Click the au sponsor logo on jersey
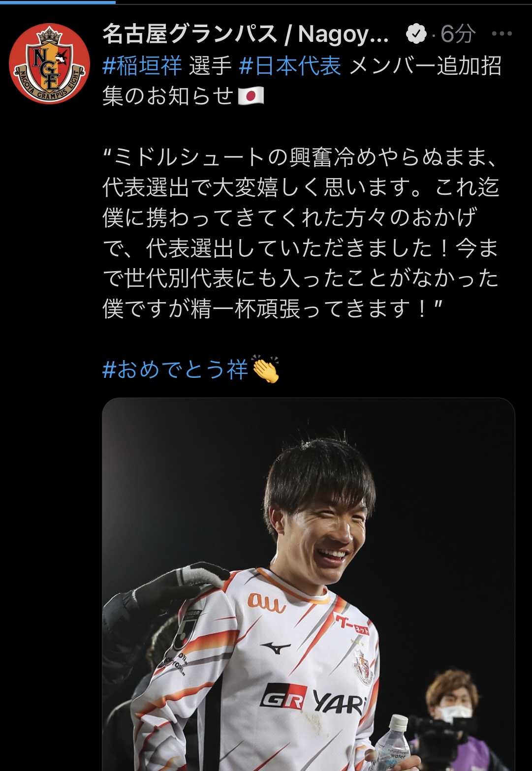 tap(266, 603)
